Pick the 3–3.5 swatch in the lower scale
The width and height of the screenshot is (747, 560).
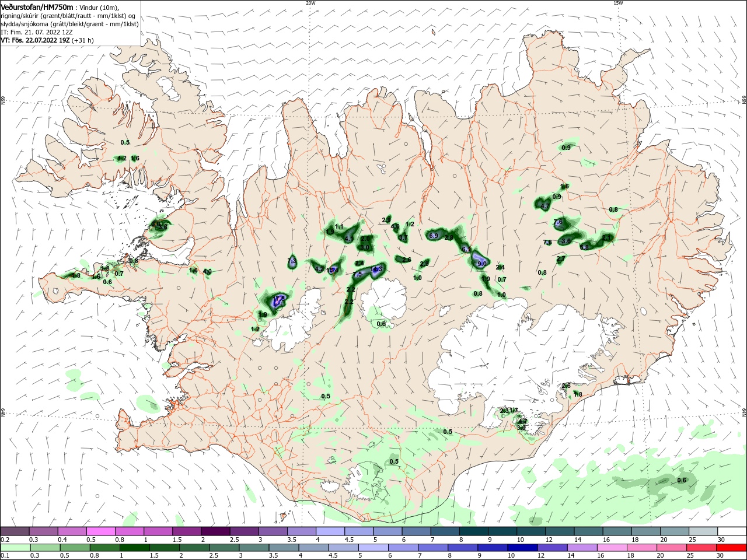pos(254,548)
